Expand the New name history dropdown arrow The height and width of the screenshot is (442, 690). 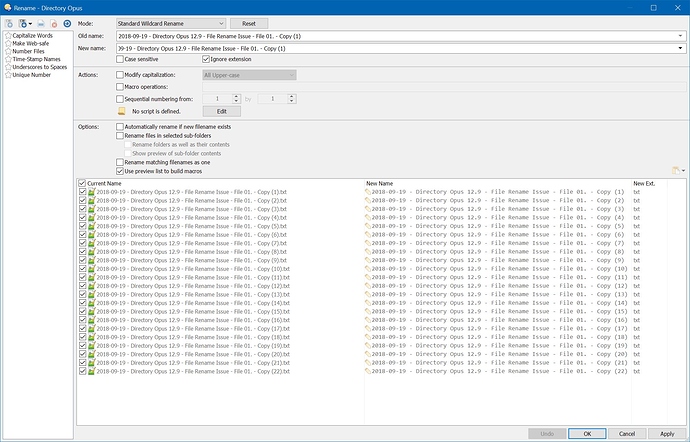[x=680, y=48]
